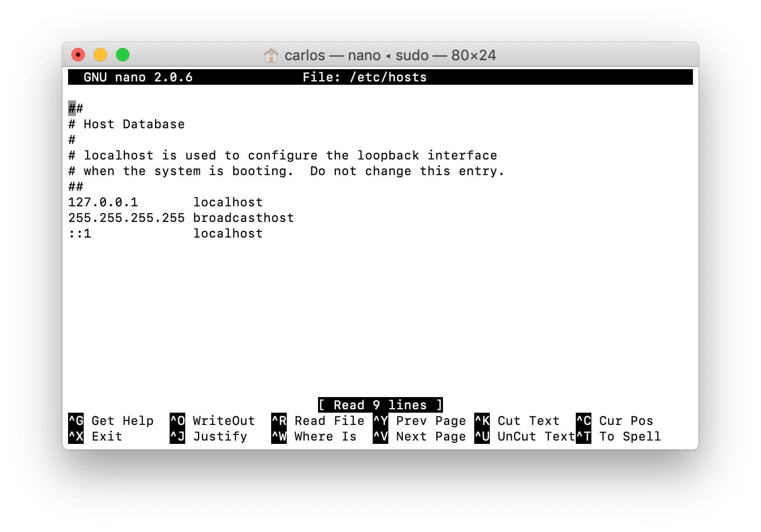The image size is (761, 532).
Task: Click the Host Database comment line
Action: tap(127, 124)
